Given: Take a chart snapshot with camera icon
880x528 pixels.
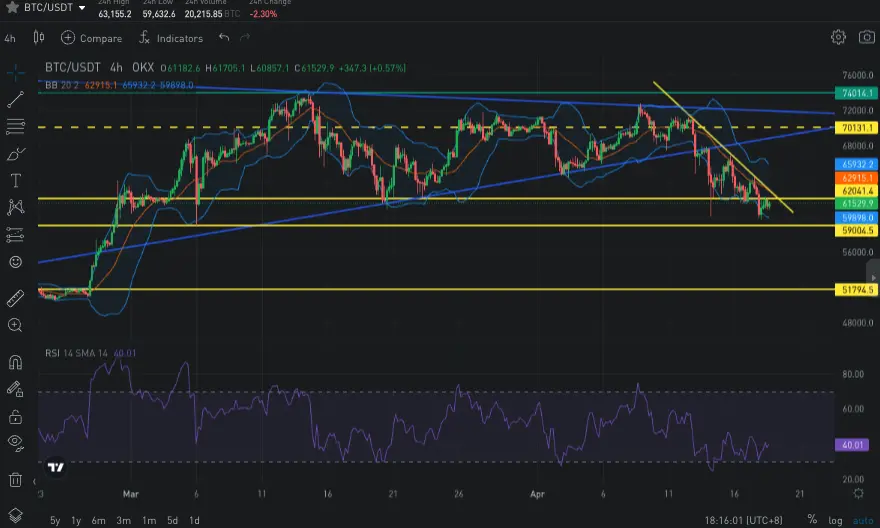Looking at the screenshot, I should pyautogui.click(x=866, y=38).
